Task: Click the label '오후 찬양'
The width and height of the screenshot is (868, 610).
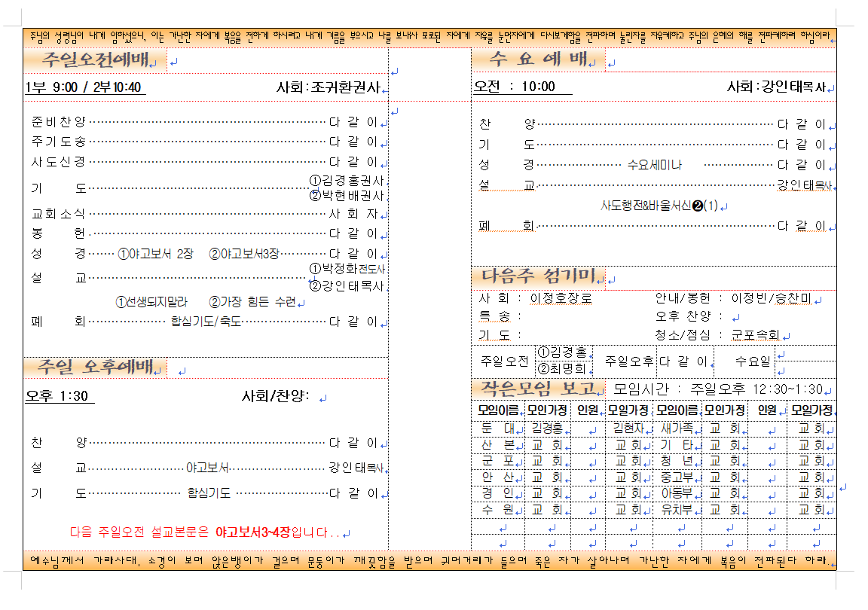Action: 683,316
